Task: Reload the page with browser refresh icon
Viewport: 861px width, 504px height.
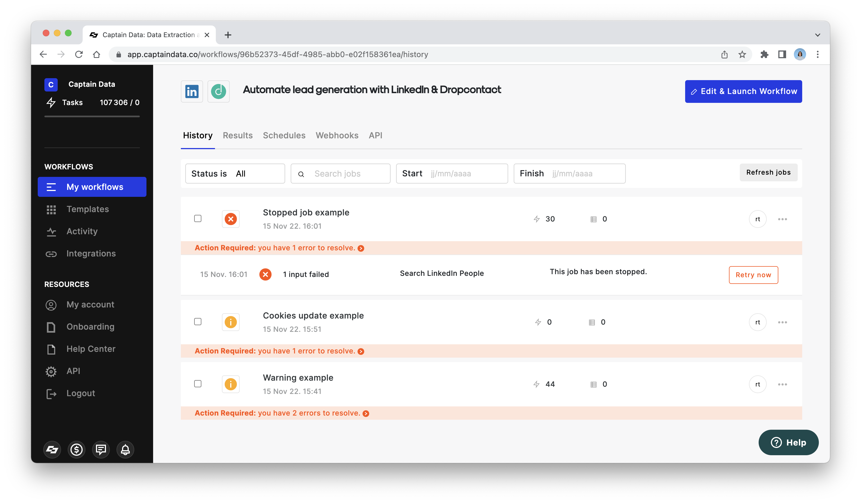Action: tap(79, 54)
